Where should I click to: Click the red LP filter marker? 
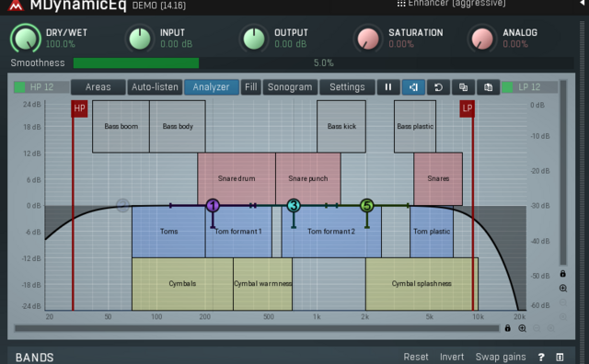pyautogui.click(x=467, y=108)
